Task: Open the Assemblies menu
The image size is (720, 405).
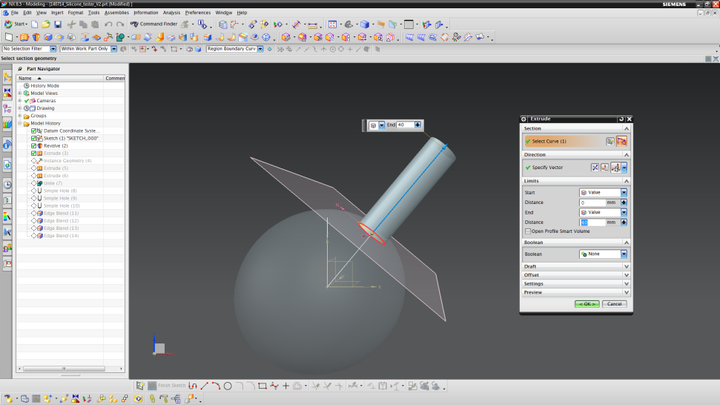Action: tap(117, 13)
